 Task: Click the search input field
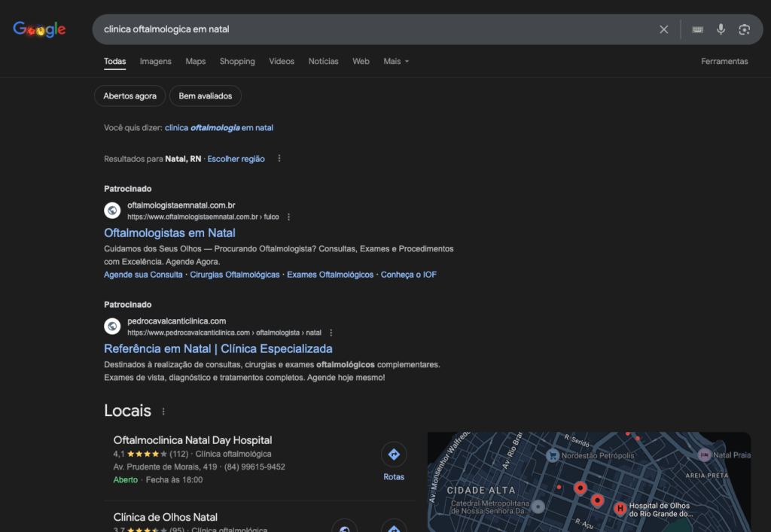pos(373,29)
